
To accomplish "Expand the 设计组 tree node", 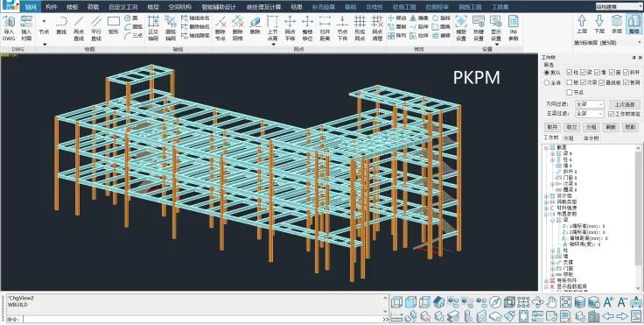I will pyautogui.click(x=546, y=196).
